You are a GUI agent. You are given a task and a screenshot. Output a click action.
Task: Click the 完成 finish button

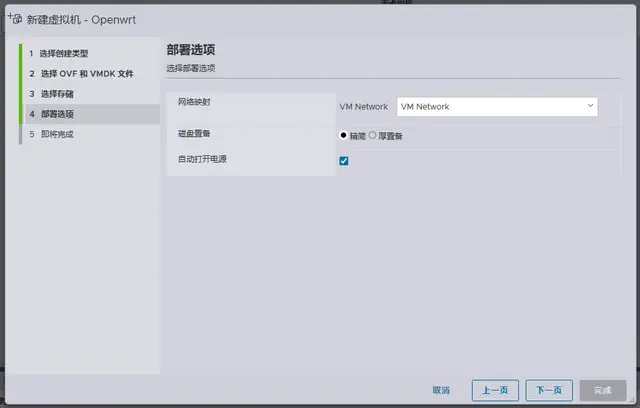pos(602,390)
